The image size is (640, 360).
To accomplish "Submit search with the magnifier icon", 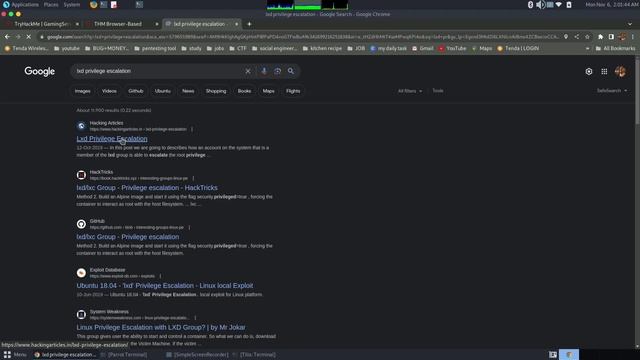I will coord(291,71).
